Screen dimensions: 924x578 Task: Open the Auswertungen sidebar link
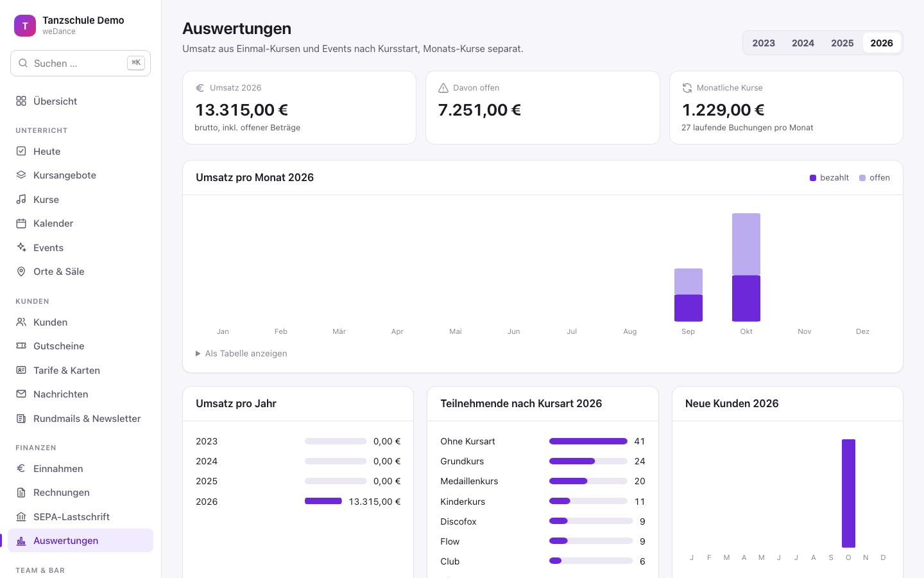point(81,541)
